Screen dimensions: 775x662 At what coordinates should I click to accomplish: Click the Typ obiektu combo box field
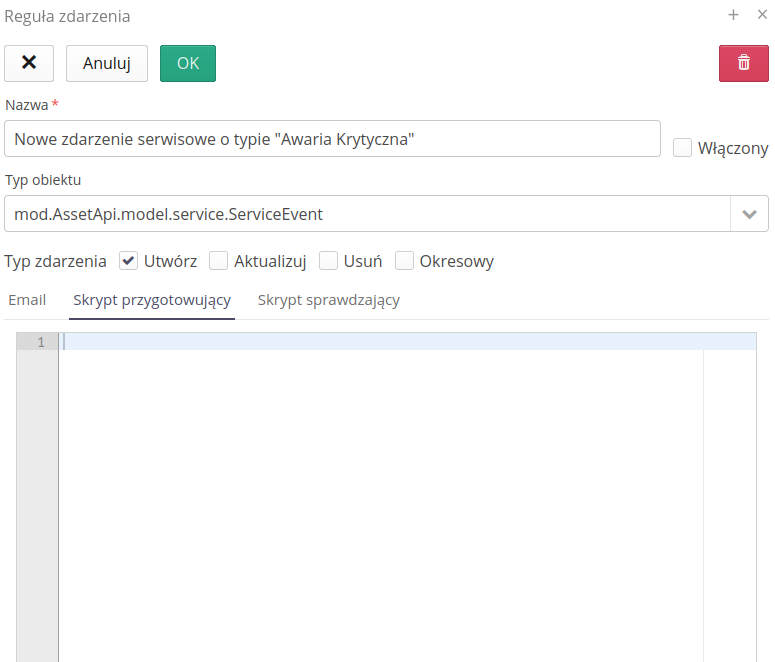366,214
